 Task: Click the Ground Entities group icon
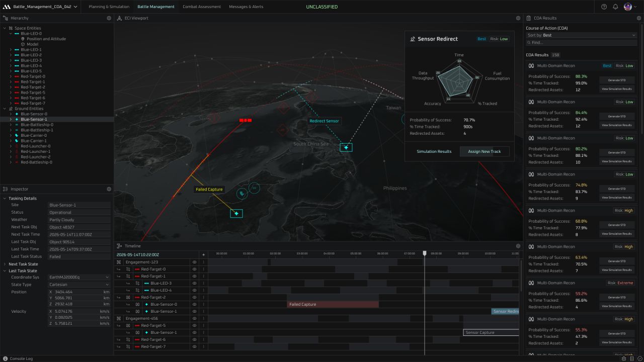click(11, 109)
